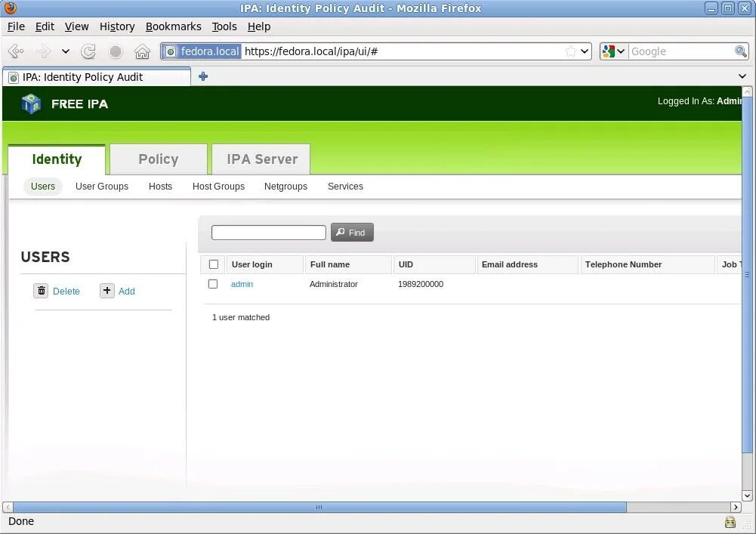This screenshot has width=756, height=534.
Task: Switch to the Identity tab
Action: click(x=57, y=159)
